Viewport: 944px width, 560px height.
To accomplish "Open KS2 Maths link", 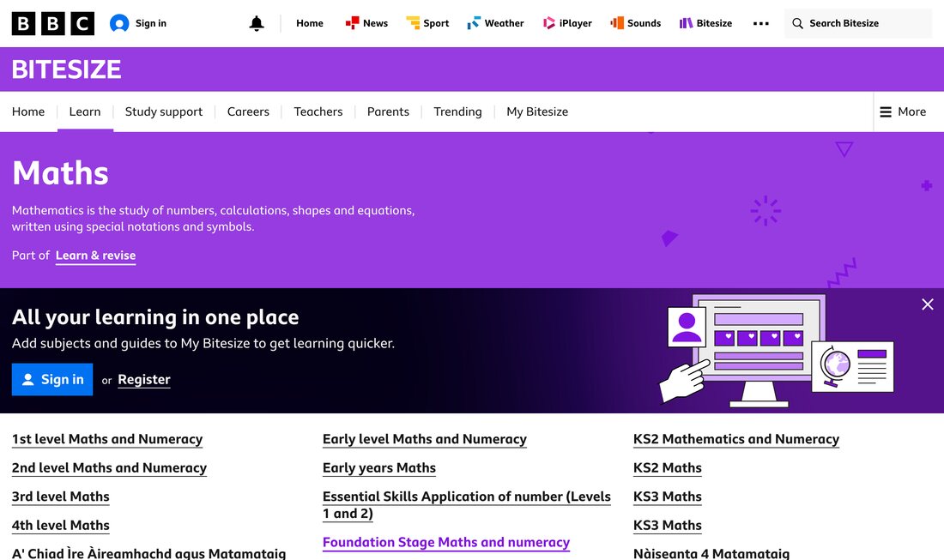I will click(668, 468).
